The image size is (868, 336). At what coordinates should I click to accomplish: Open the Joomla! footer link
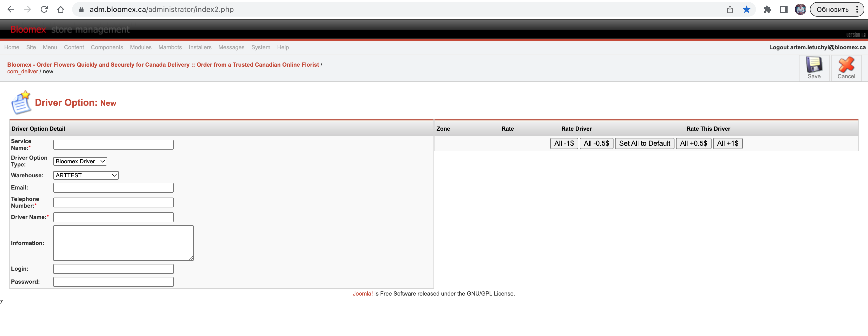pyautogui.click(x=363, y=293)
